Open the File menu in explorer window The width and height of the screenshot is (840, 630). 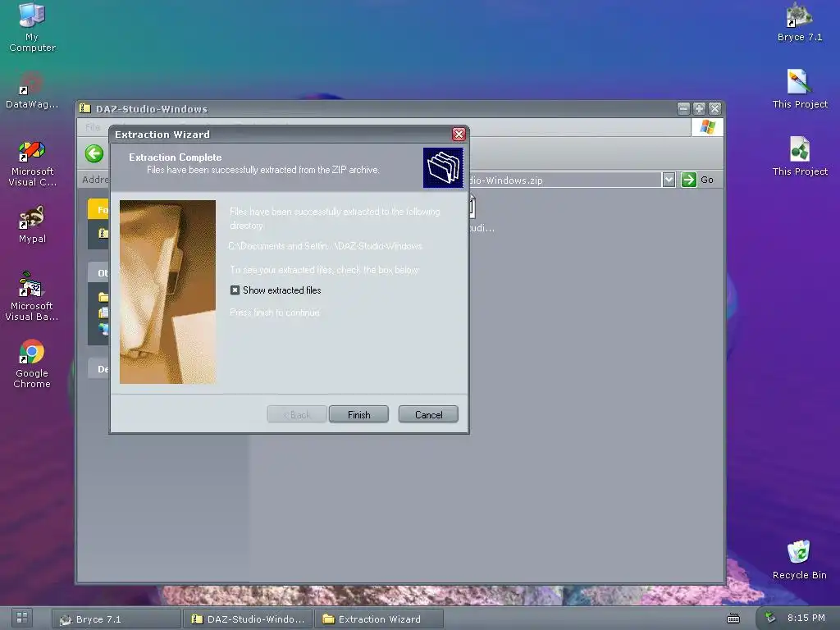pos(93,127)
